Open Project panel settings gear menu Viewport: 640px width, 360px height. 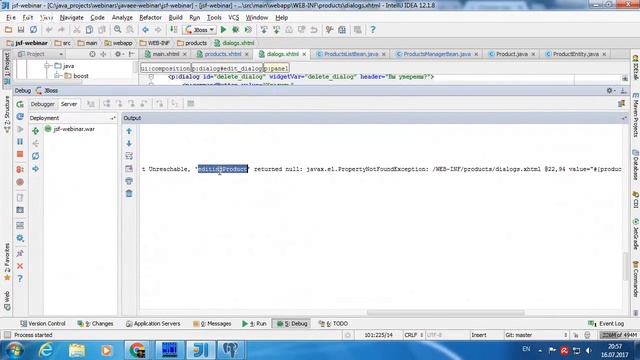coord(119,54)
